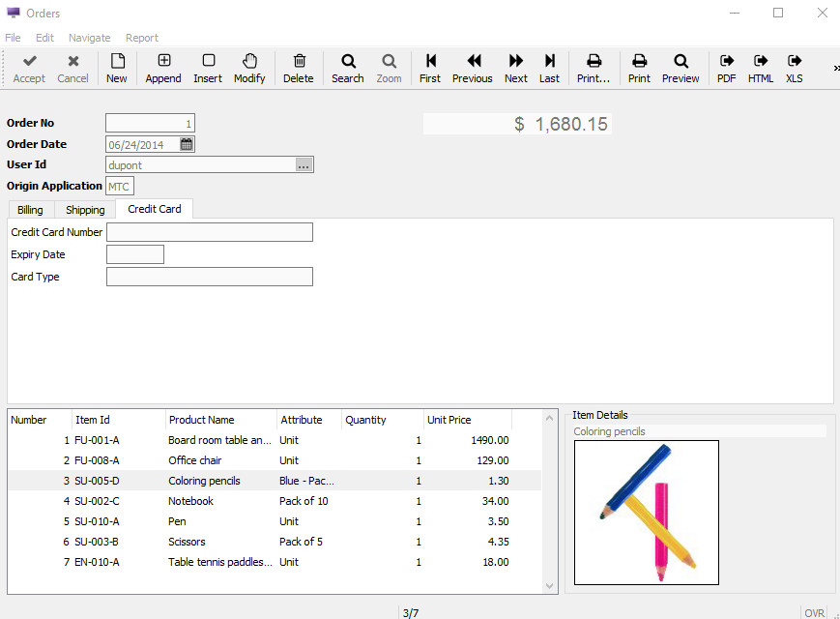The image size is (840, 619).
Task: Create a record with the New icon
Action: point(116,68)
